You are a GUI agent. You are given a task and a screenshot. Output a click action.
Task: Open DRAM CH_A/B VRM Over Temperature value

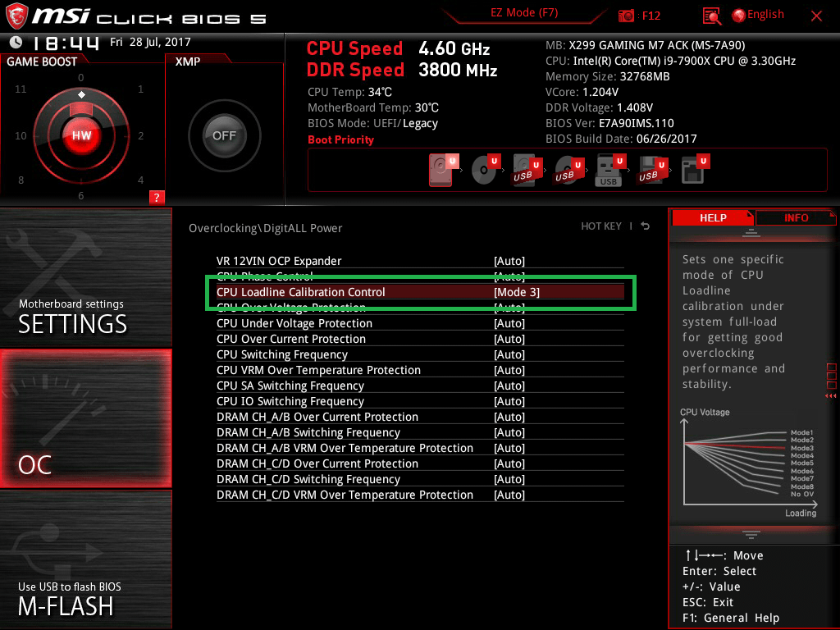509,447
